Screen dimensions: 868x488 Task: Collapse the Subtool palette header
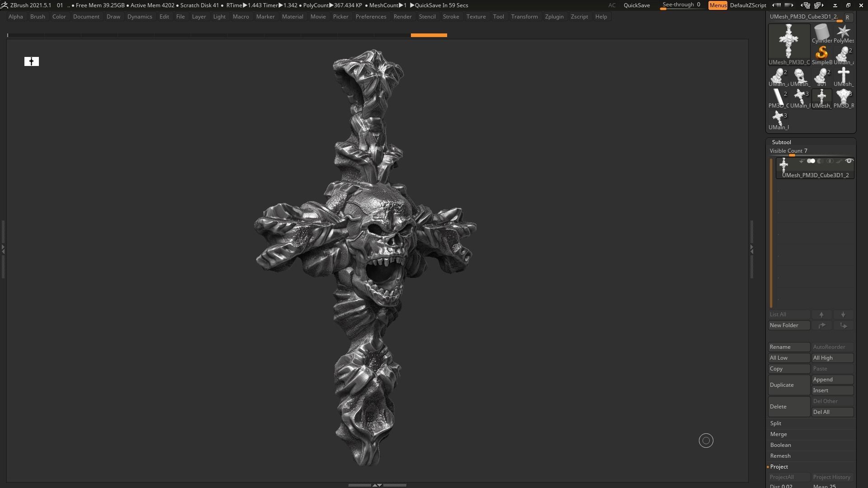pos(782,142)
